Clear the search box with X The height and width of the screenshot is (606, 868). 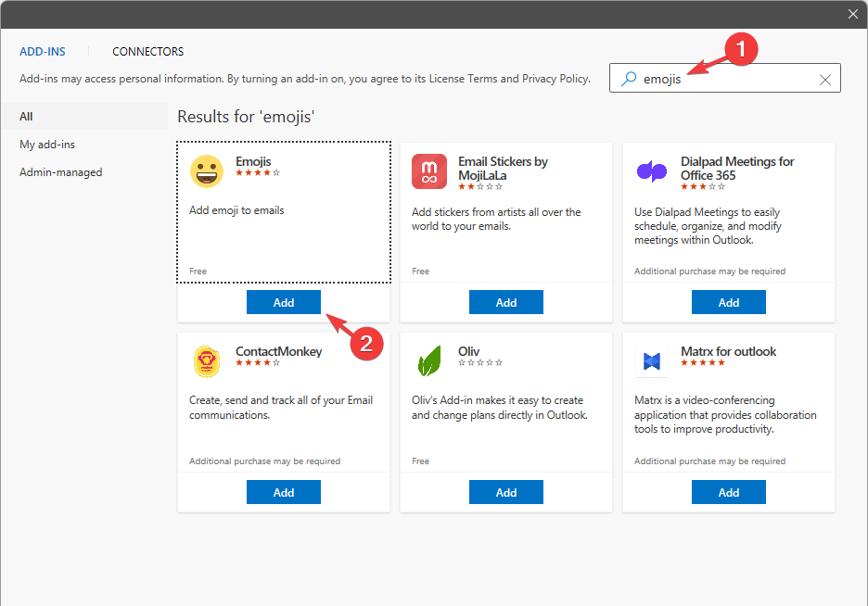point(824,80)
